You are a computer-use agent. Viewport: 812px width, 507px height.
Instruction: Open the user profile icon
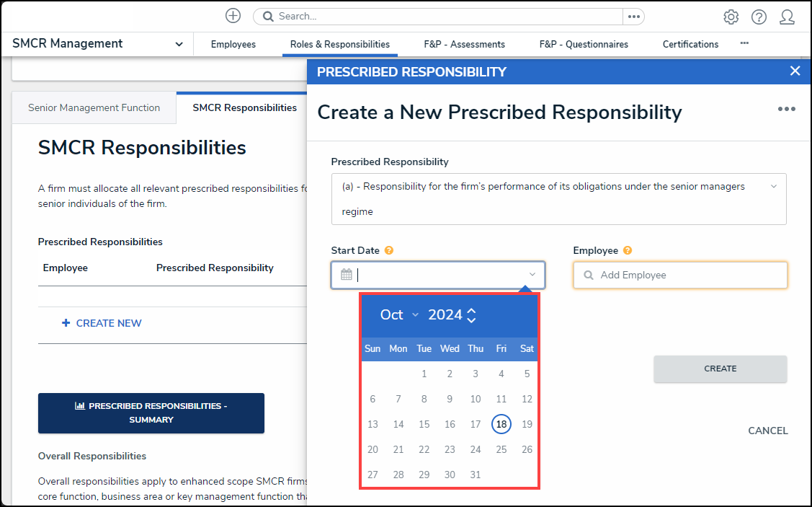[x=787, y=17]
